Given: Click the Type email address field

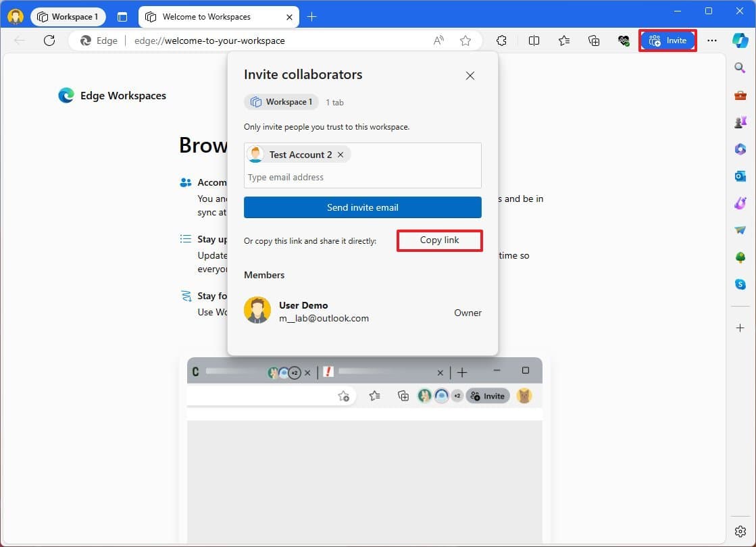Looking at the screenshot, I should pos(363,178).
